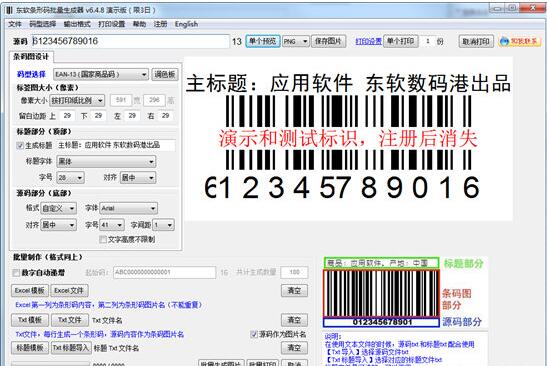The image size is (547, 366).
Task: Switch to the 条码图设计 tab
Action: coord(31,57)
